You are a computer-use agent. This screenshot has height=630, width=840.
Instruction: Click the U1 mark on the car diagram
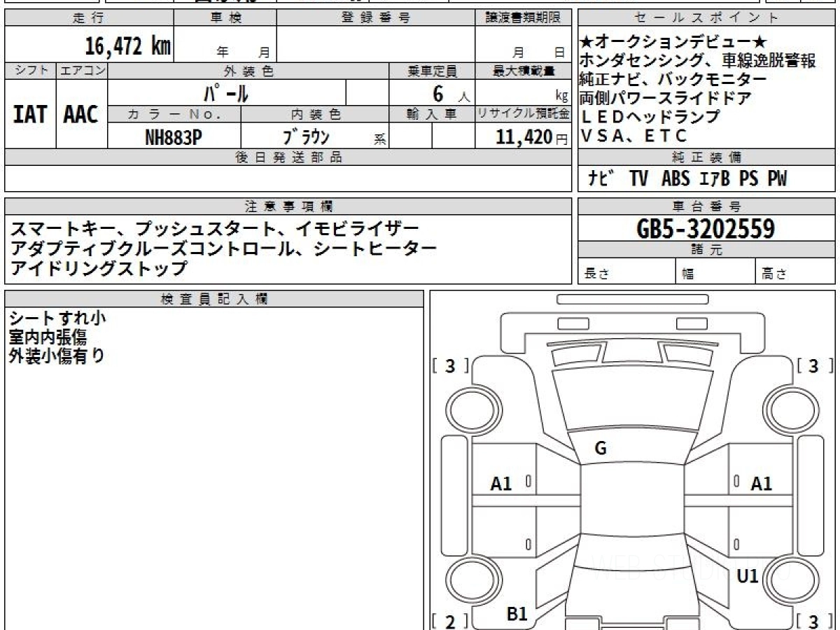coord(748,577)
